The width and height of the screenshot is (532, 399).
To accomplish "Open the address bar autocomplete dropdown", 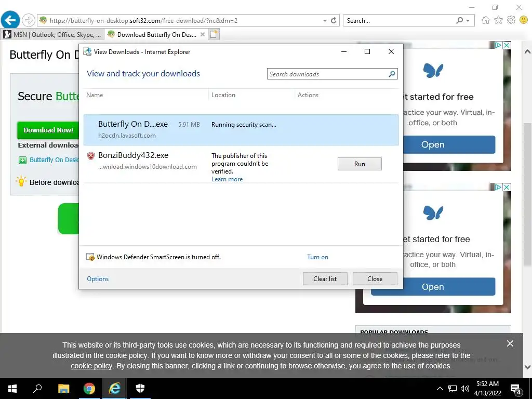I will pyautogui.click(x=325, y=21).
